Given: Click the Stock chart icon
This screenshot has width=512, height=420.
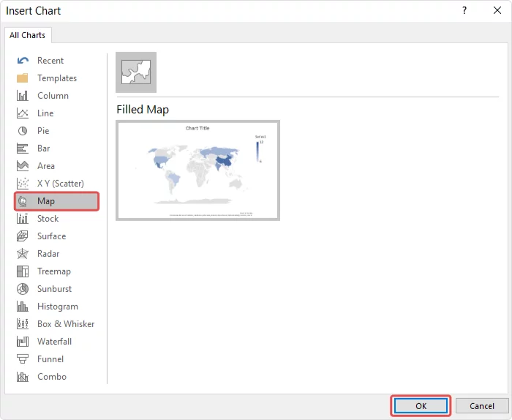Looking at the screenshot, I should (23, 219).
